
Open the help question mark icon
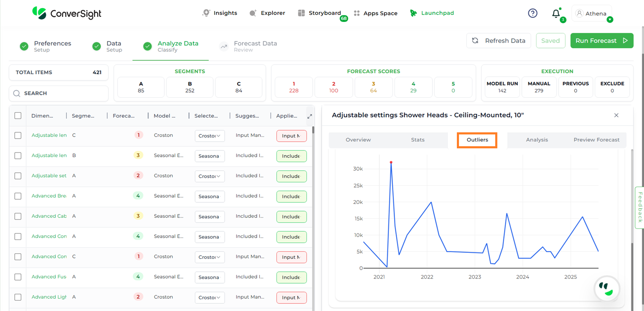click(x=533, y=13)
